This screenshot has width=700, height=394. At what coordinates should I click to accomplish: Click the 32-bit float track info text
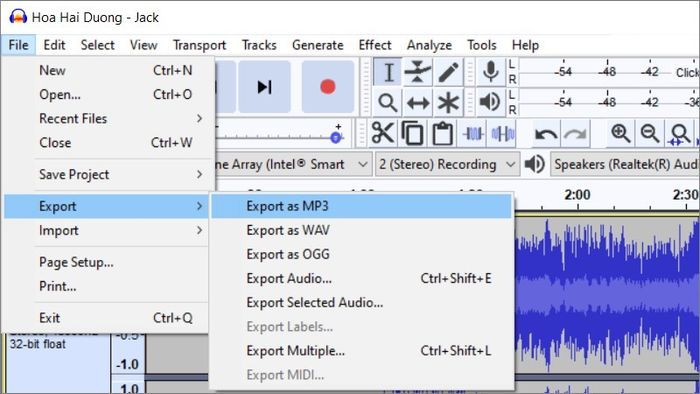(x=38, y=344)
